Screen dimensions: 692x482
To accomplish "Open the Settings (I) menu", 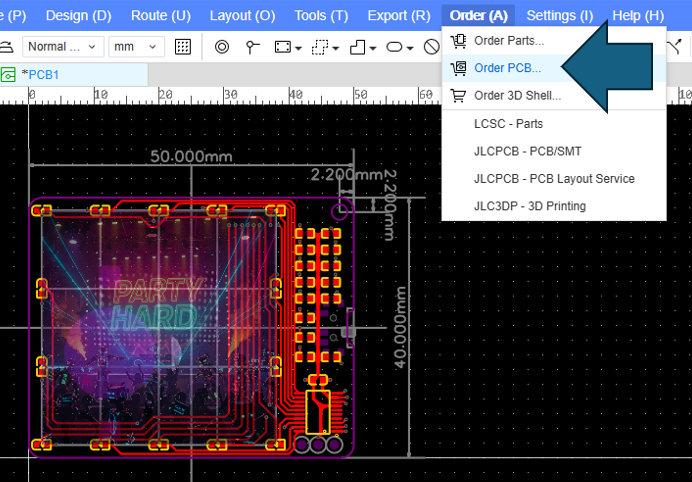I will 560,16.
